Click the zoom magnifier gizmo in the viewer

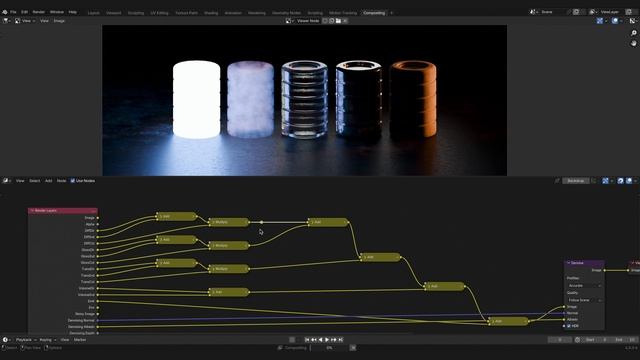coord(633,33)
